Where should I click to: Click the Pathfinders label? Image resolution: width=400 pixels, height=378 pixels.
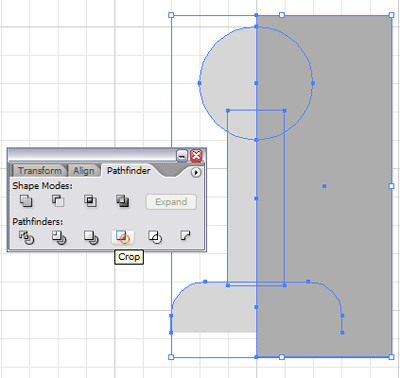pyautogui.click(x=38, y=221)
